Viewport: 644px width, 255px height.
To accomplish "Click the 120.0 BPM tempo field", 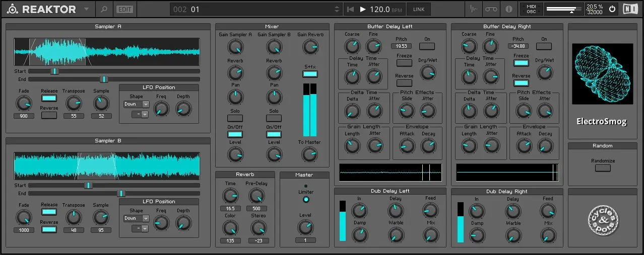I will coord(387,9).
